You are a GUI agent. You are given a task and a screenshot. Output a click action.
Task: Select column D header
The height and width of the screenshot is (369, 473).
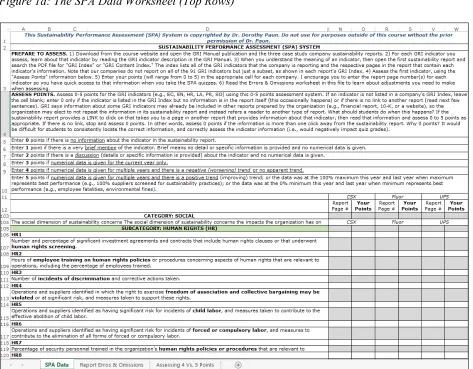(207, 29)
